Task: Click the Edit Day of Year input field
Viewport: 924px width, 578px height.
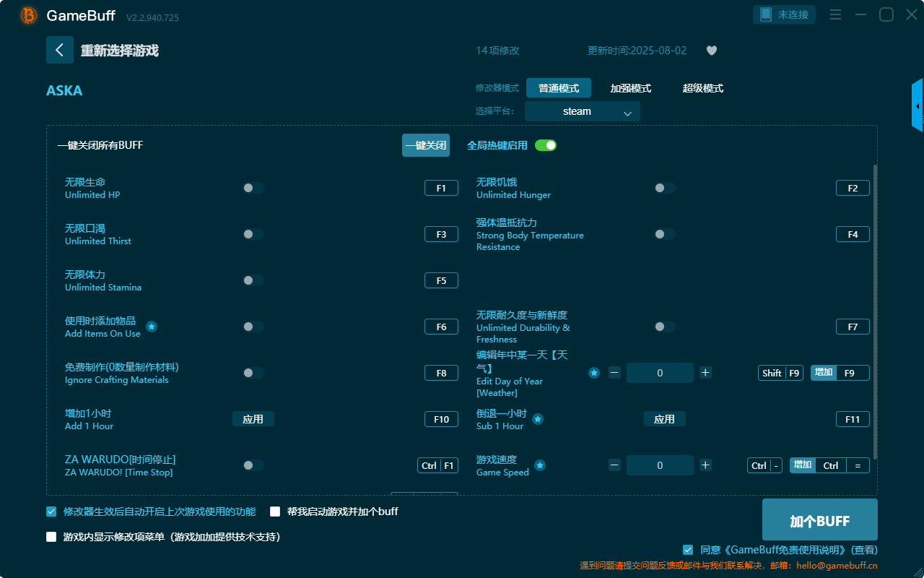Action: click(x=660, y=373)
